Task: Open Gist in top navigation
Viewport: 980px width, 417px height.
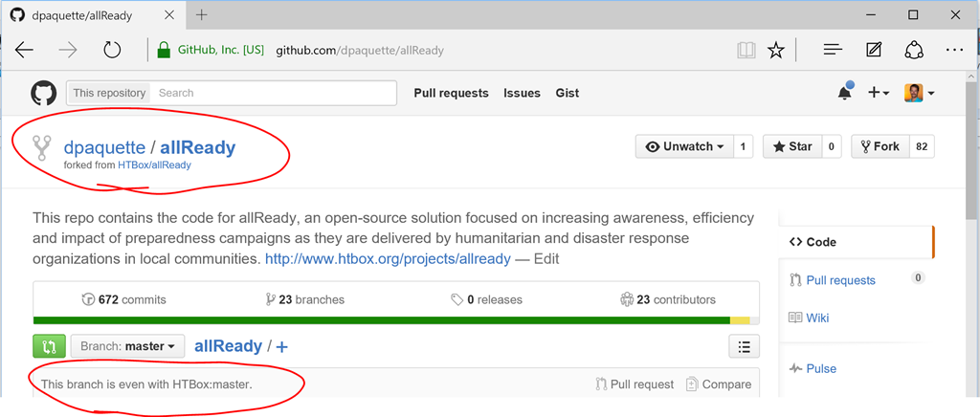Action: [567, 93]
